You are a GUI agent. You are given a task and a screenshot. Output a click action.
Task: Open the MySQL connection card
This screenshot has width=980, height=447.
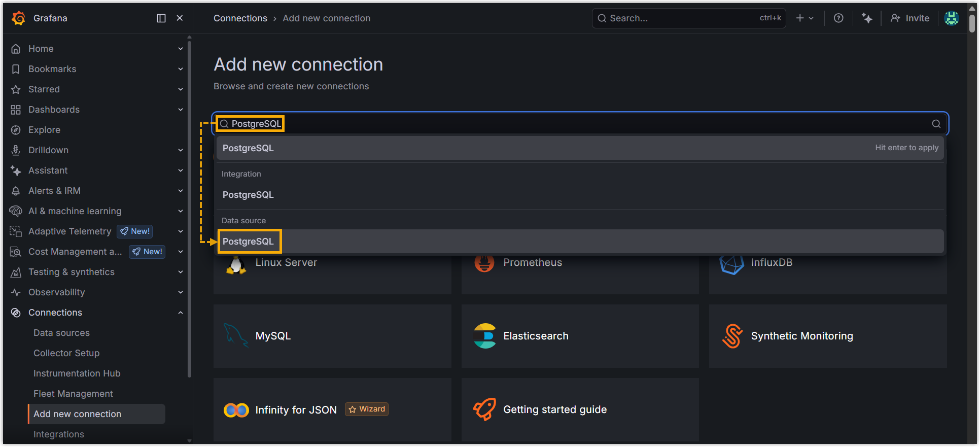(x=332, y=336)
